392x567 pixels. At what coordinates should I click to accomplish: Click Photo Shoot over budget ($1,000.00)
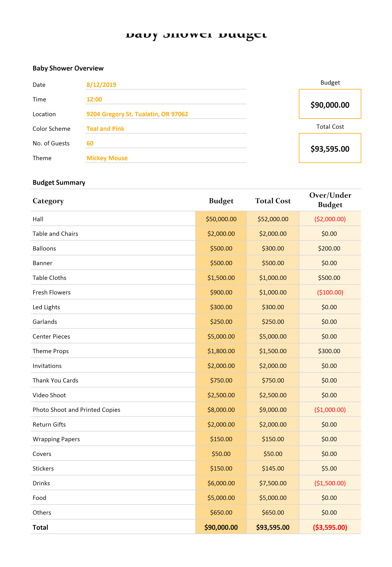click(x=330, y=410)
